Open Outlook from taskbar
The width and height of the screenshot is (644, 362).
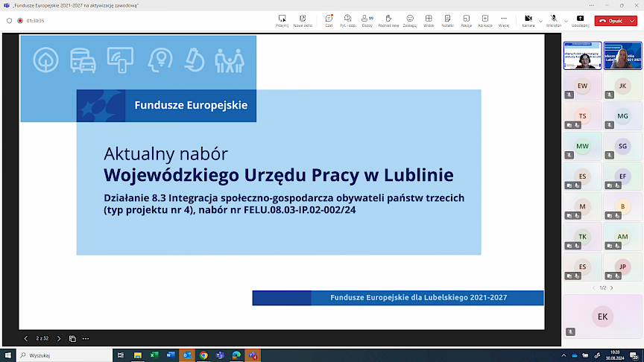coord(187,355)
